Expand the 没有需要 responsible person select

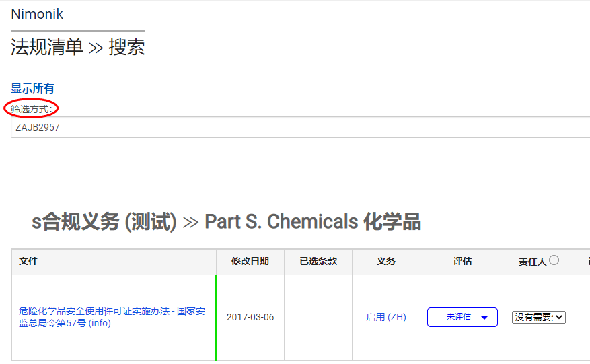click(538, 317)
